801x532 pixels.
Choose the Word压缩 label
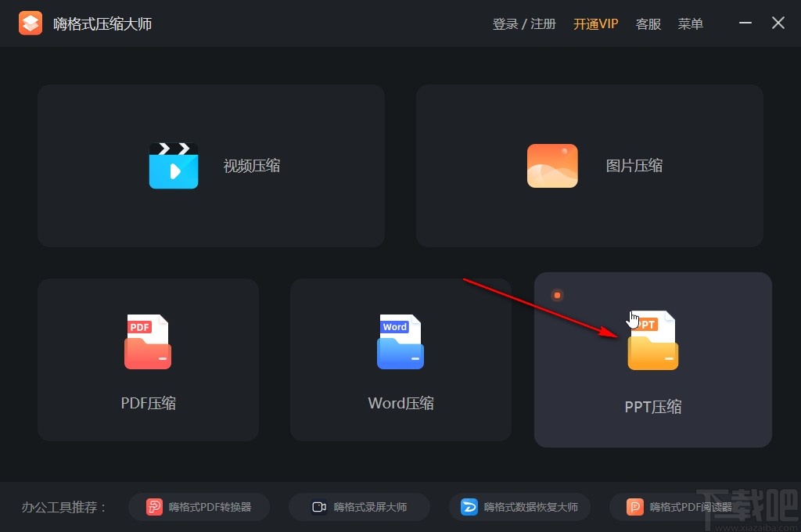(401, 403)
